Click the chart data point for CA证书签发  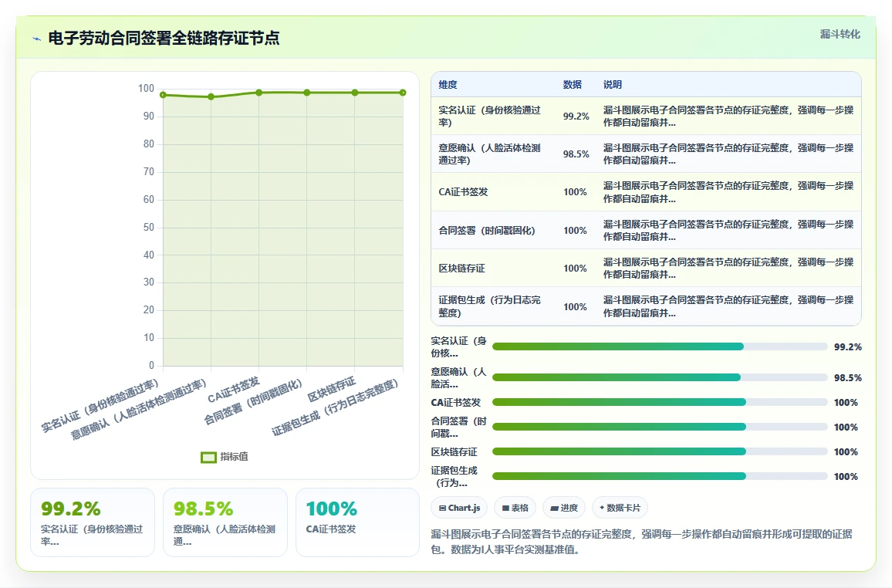(x=258, y=93)
